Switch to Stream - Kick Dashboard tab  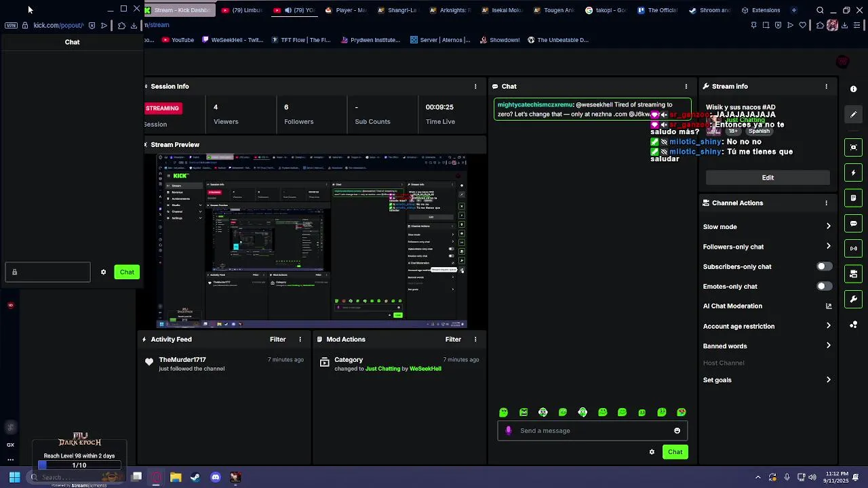click(180, 10)
